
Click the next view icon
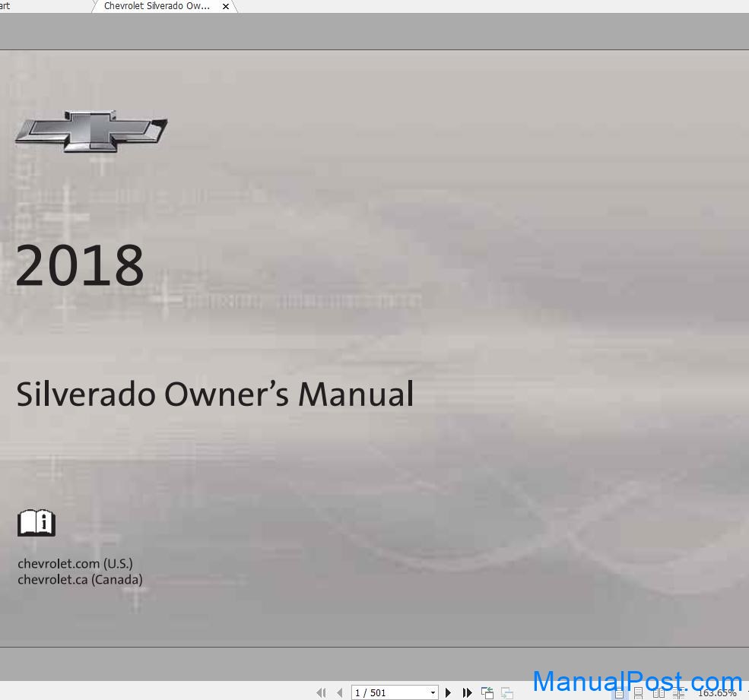[507, 692]
